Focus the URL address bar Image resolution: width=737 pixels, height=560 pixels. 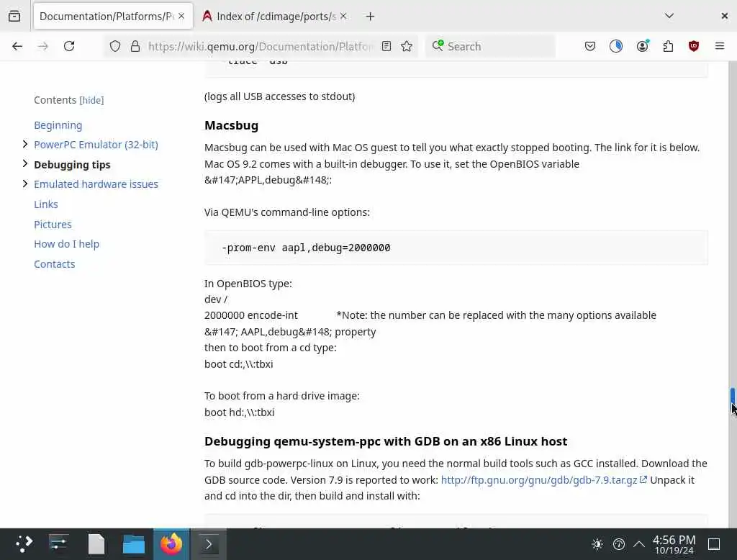(260, 46)
